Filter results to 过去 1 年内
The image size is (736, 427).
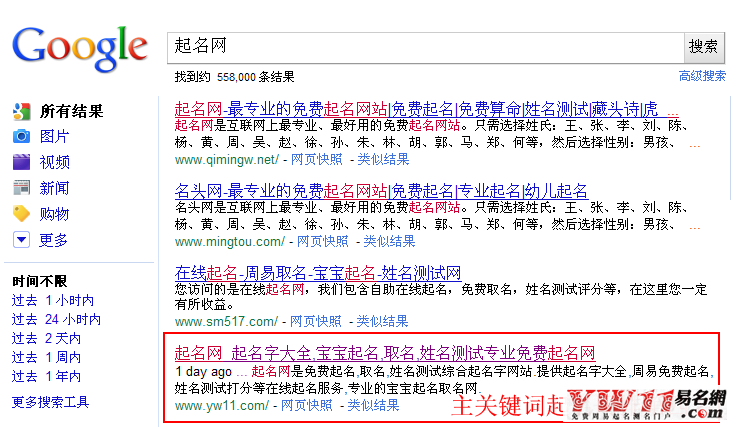pyautogui.click(x=46, y=377)
